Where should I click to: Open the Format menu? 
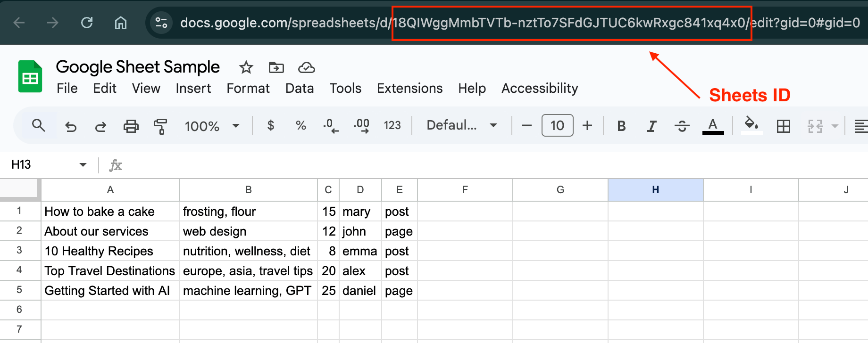coord(248,88)
